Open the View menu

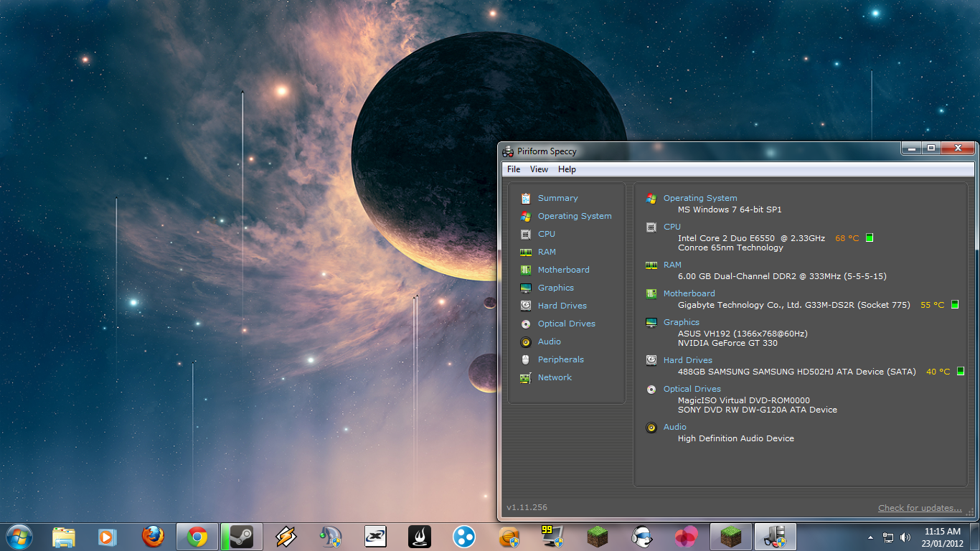pyautogui.click(x=539, y=169)
